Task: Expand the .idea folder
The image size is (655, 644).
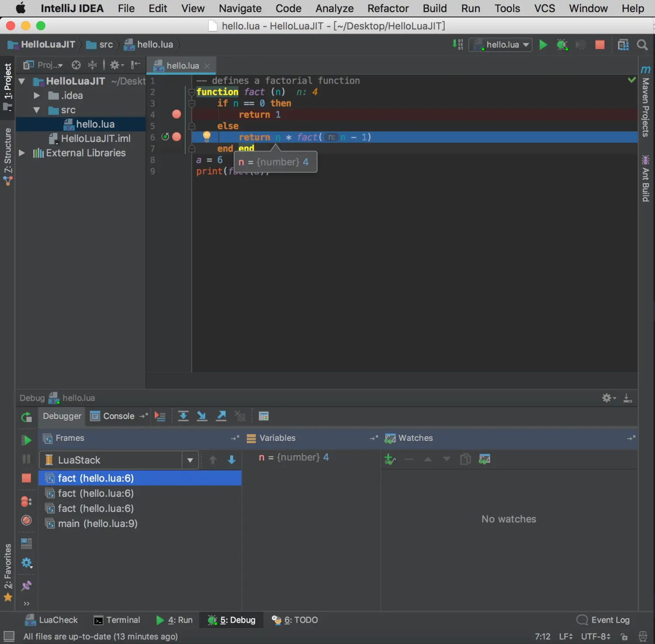Action: (x=37, y=95)
